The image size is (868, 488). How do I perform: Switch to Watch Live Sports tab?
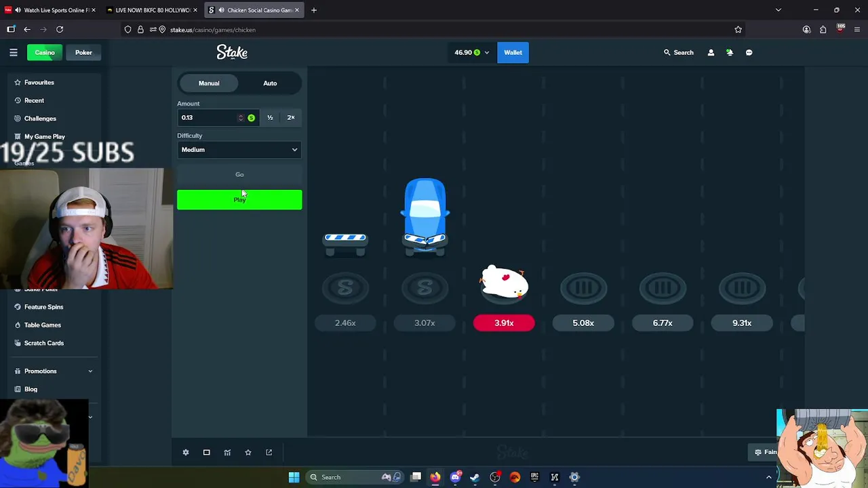[50, 10]
